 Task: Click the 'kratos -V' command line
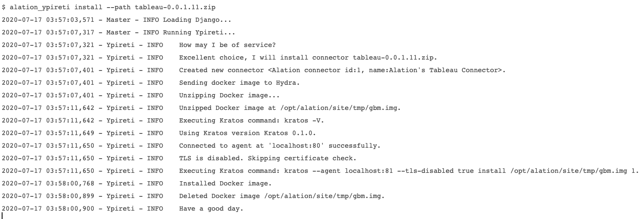point(163,120)
